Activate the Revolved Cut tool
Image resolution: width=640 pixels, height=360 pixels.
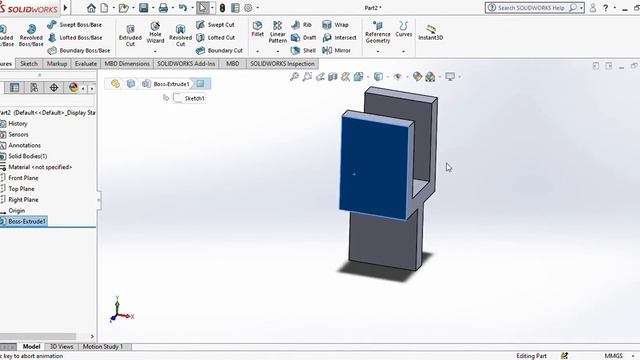(180, 36)
